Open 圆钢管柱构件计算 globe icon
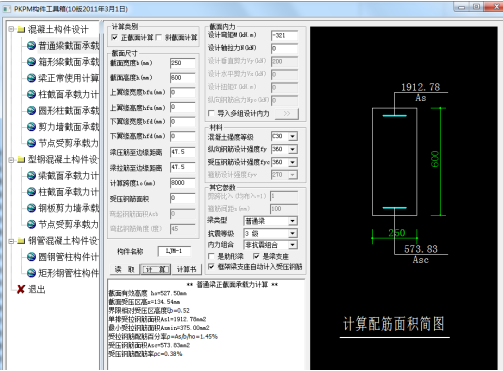Image resolution: width=503 pixels, height=371 pixels. coord(31,257)
